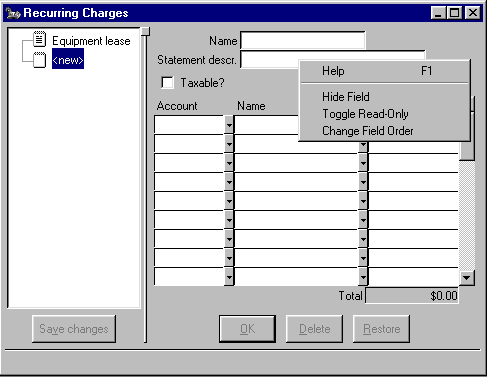
Task: Expand the fifth row's Account dropdown
Action: coord(229,201)
